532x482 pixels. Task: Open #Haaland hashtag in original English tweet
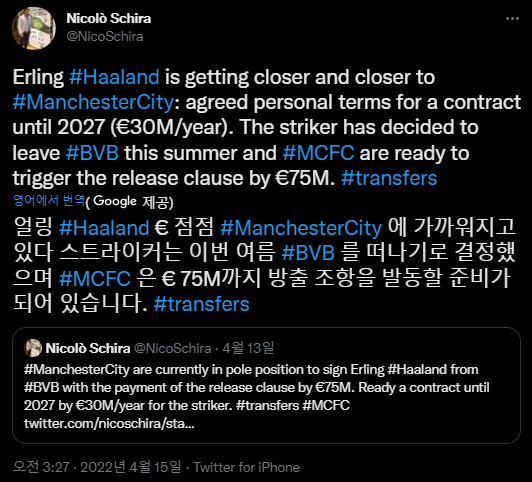[114, 77]
